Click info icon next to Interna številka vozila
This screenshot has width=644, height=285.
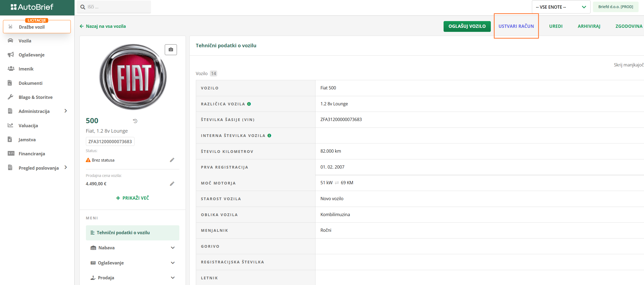pyautogui.click(x=269, y=136)
